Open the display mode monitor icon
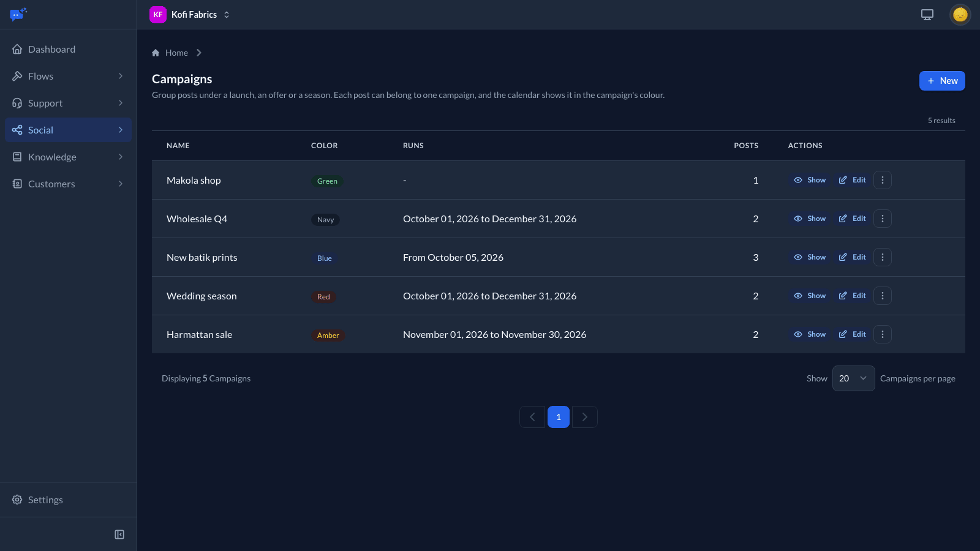Screen dimensions: 980x551 point(927,15)
